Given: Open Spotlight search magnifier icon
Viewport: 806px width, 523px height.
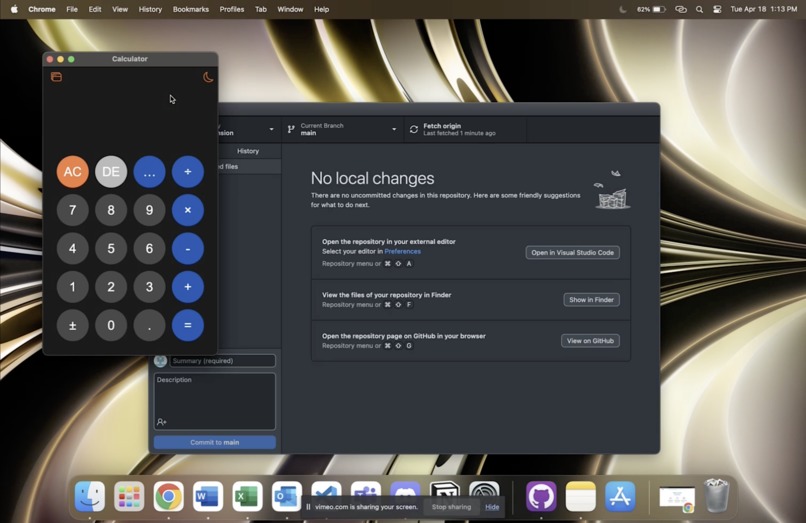Looking at the screenshot, I should [x=699, y=9].
